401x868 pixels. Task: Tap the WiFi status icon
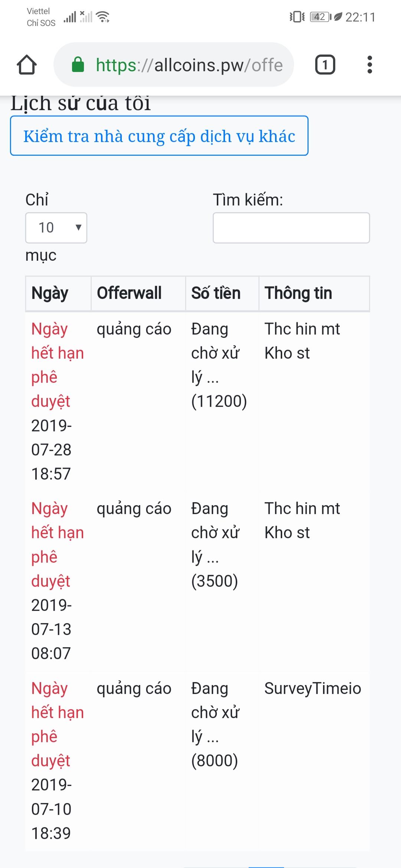click(103, 17)
